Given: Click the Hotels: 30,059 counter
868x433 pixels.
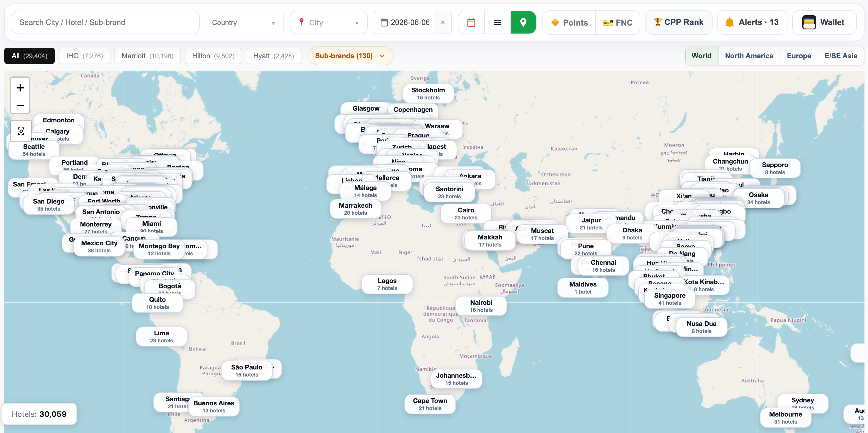Looking at the screenshot, I should [x=39, y=414].
